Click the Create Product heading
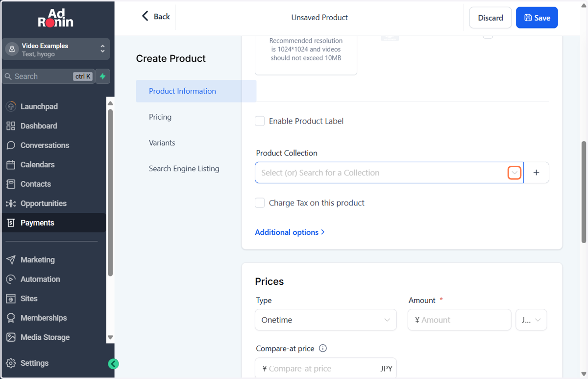This screenshot has width=588, height=379. coord(171,58)
